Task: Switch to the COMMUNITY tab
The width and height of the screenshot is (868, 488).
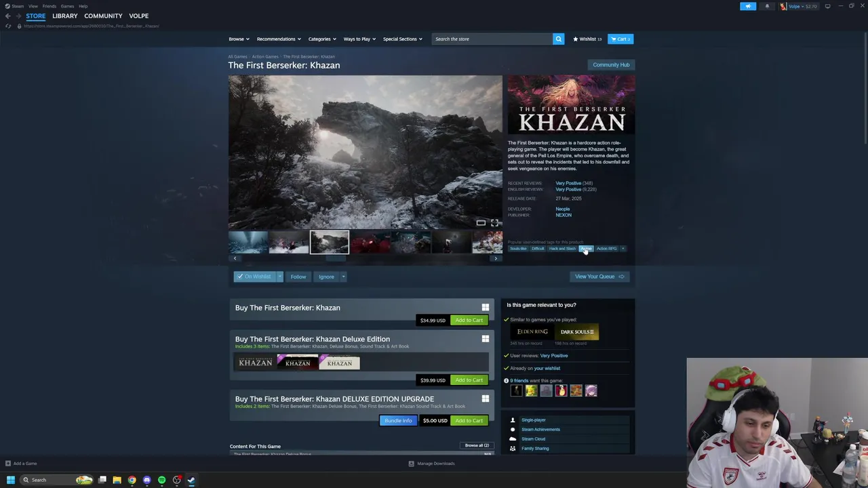Action: click(x=103, y=16)
